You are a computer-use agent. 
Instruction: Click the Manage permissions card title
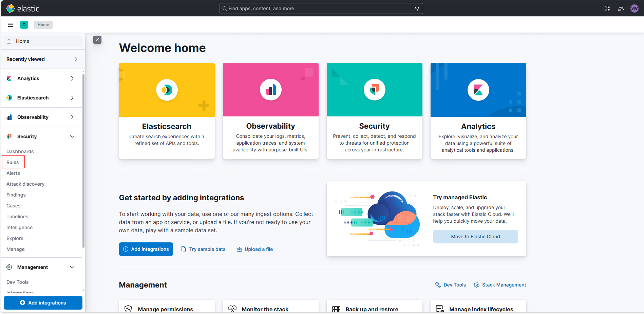click(x=166, y=309)
